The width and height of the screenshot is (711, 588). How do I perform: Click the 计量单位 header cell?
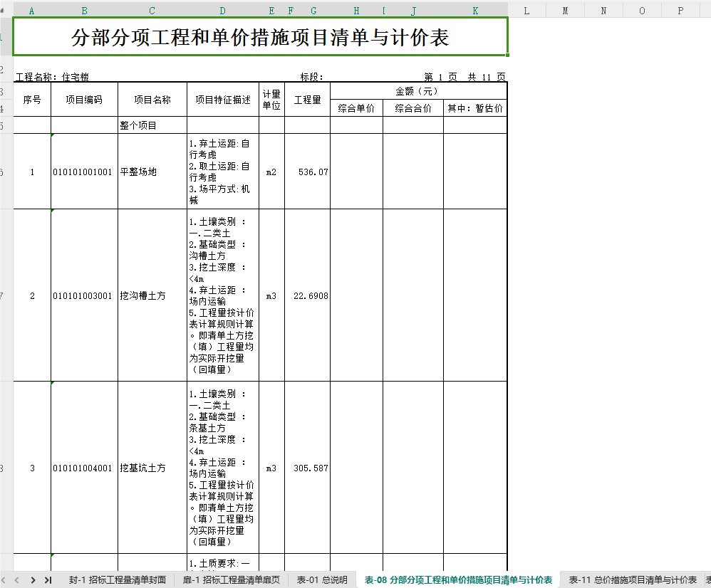[x=271, y=100]
